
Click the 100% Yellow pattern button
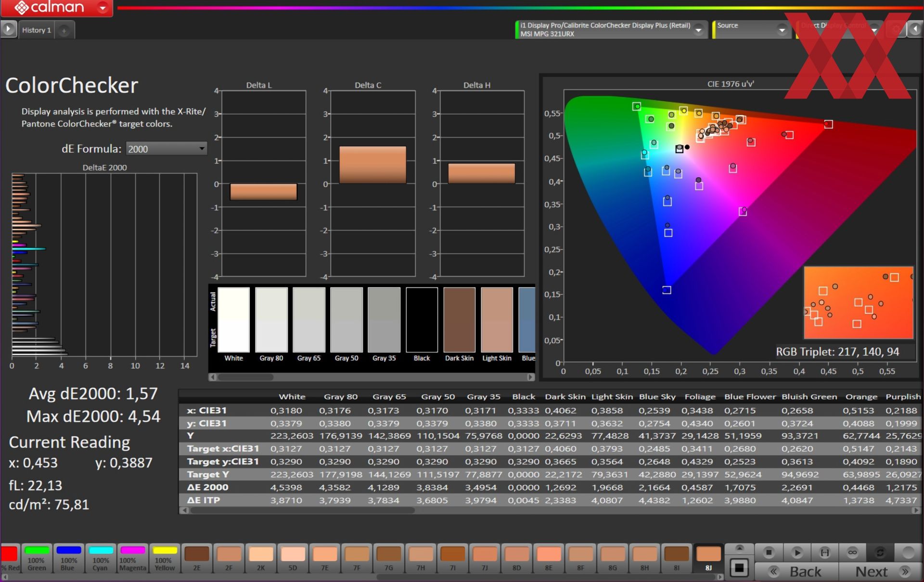(165, 558)
